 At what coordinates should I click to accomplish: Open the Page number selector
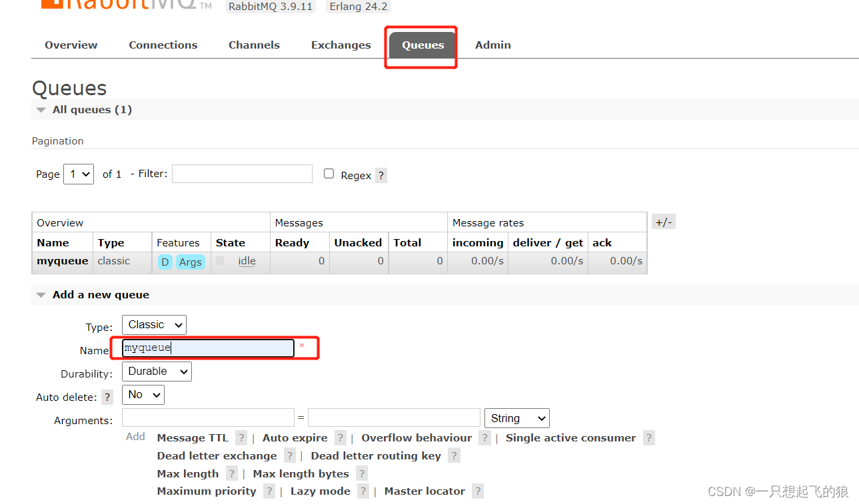coord(78,174)
